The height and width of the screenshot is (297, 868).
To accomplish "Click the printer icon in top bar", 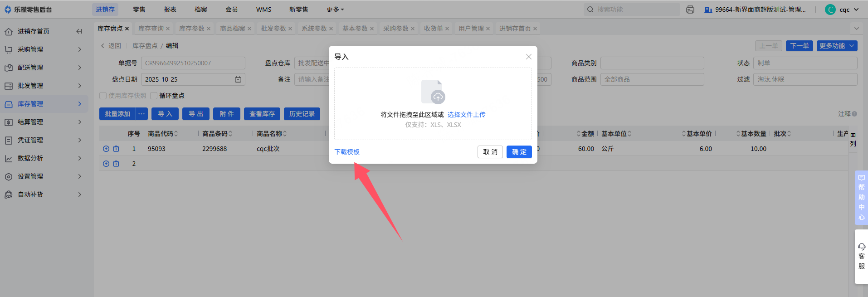I will (x=690, y=10).
